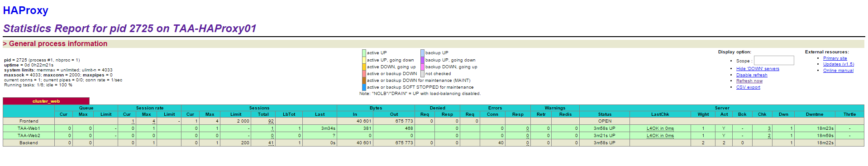Image resolution: width=868 pixels, height=166 pixels.
Task: Open the Online manual link
Action: [838, 71]
